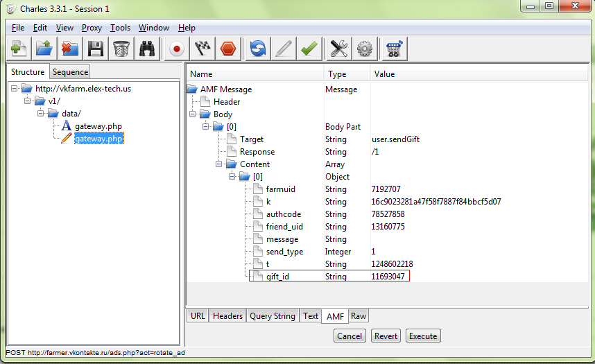Select the Header row in AMF tree
595x364 pixels.
point(387,102)
